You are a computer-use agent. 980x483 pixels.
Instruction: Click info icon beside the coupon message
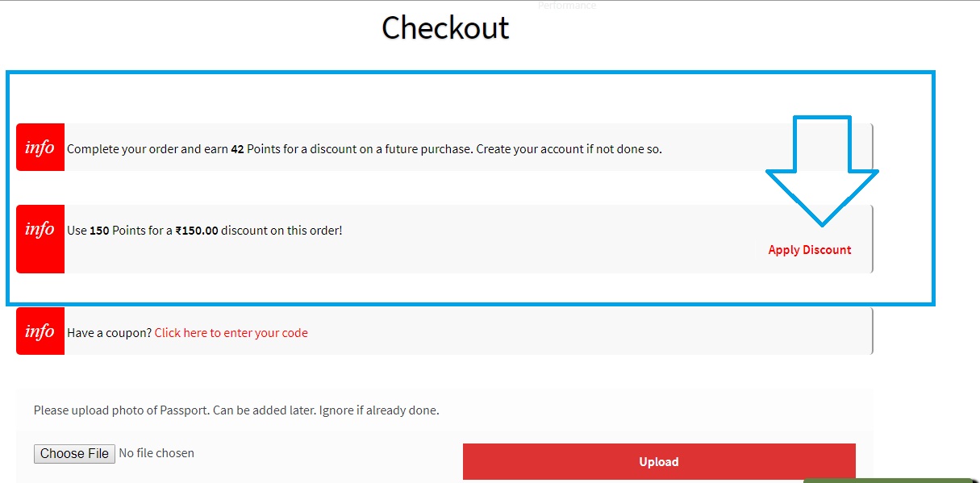tap(40, 331)
